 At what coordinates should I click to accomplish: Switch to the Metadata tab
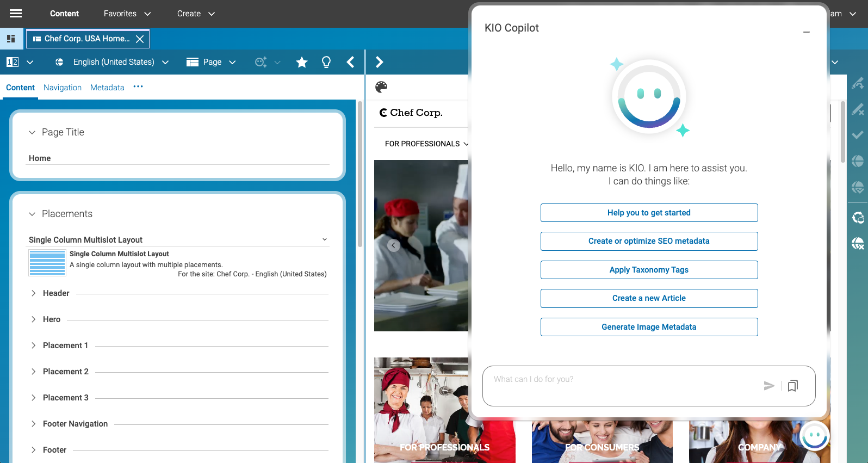click(x=107, y=88)
